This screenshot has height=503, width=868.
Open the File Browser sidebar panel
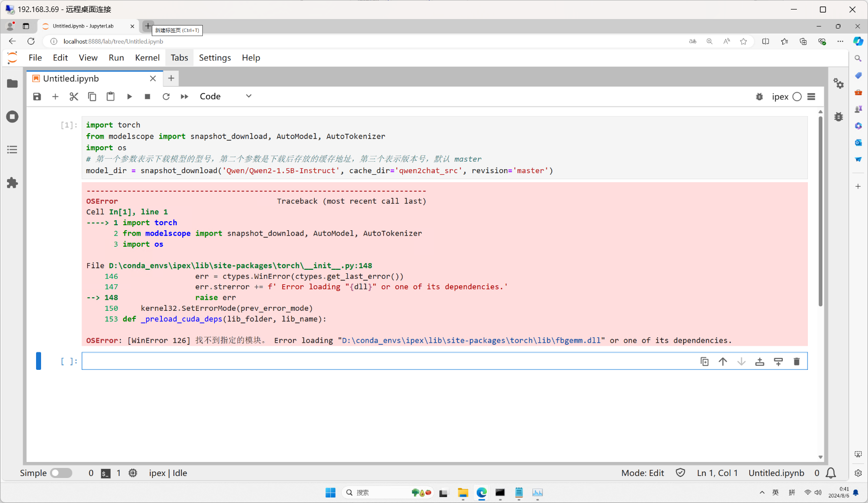click(13, 84)
